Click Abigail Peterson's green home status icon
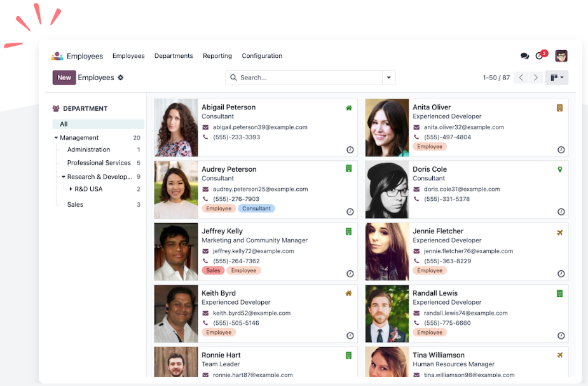 coord(348,108)
